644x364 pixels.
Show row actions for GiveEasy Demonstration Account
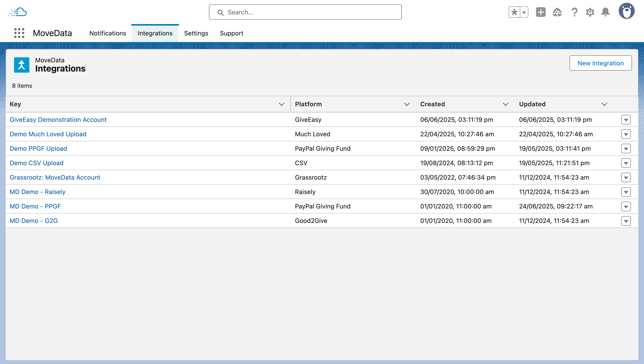[626, 120]
